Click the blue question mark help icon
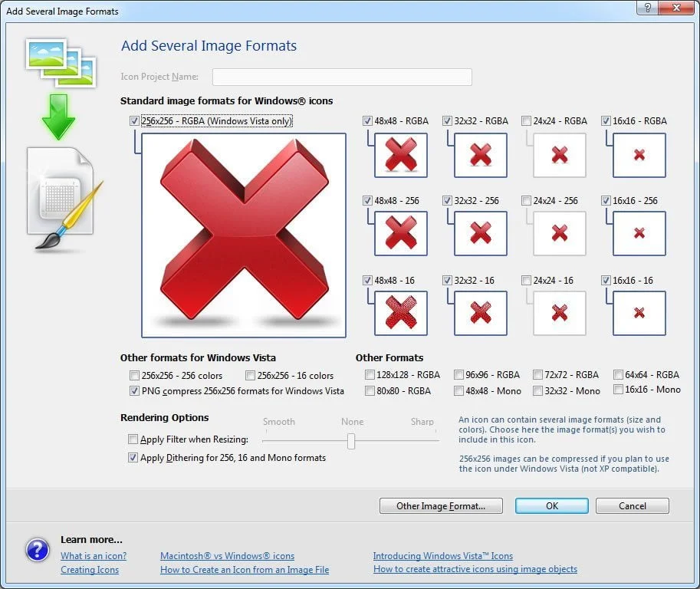 click(38, 550)
